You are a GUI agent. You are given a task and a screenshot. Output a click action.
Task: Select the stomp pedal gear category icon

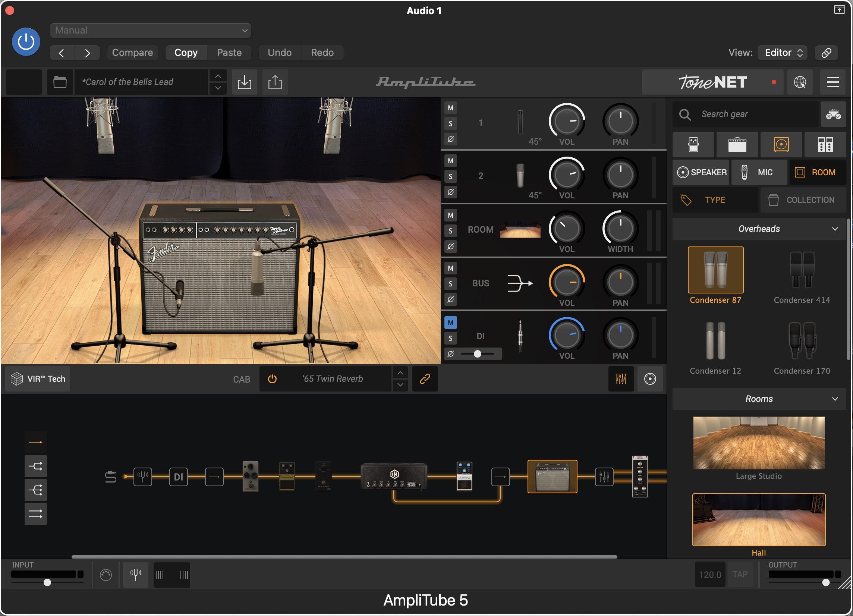pos(693,145)
